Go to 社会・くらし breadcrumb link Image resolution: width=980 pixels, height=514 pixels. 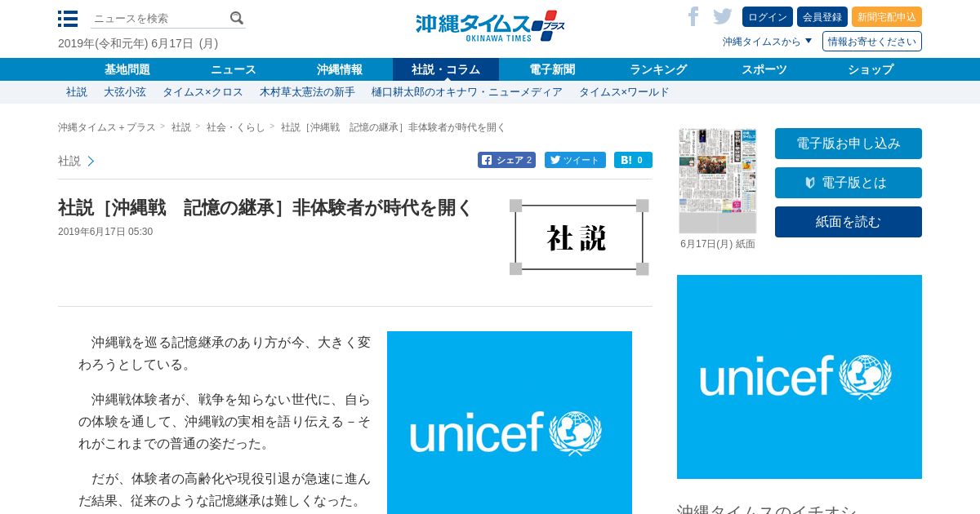pyautogui.click(x=236, y=127)
